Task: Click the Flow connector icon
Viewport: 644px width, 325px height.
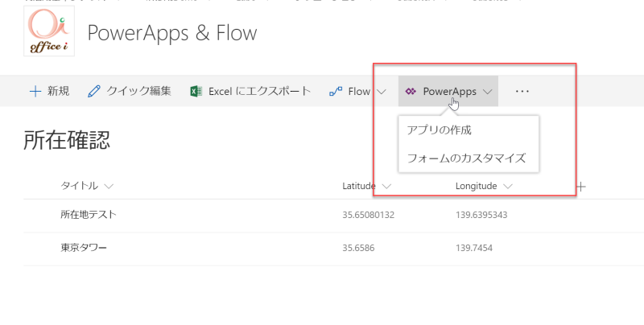Action: (x=336, y=91)
